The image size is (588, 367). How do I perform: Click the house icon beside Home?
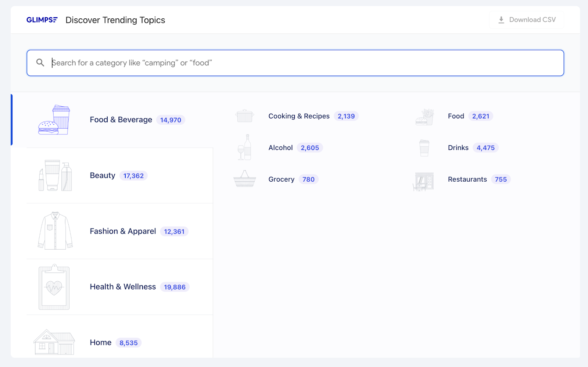coord(54,341)
